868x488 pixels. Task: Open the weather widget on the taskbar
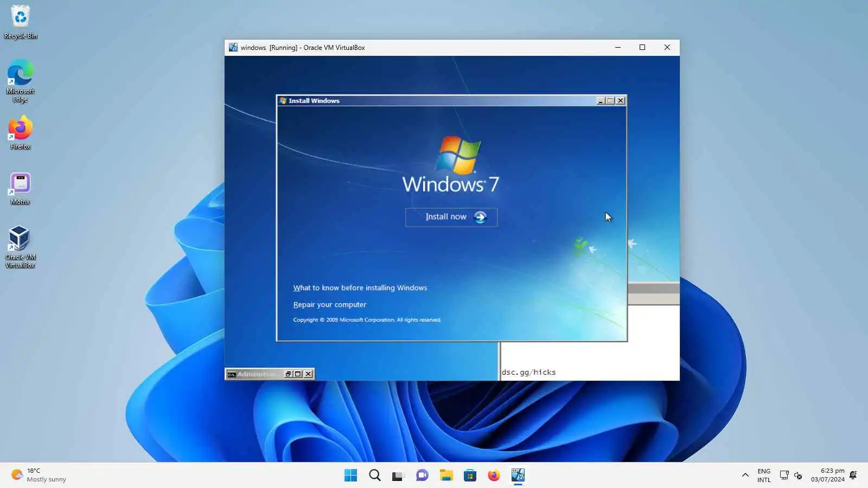[x=39, y=475]
